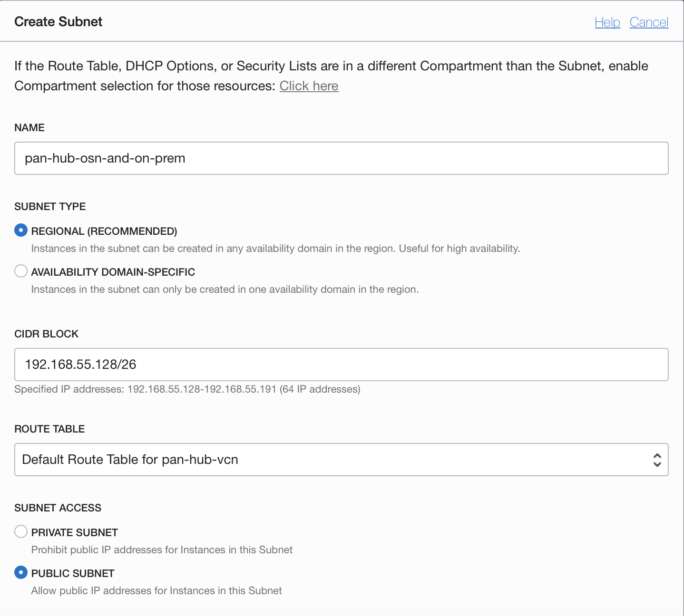Click the 'ROUTE TABLE' field label
The width and height of the screenshot is (684, 616).
(49, 429)
